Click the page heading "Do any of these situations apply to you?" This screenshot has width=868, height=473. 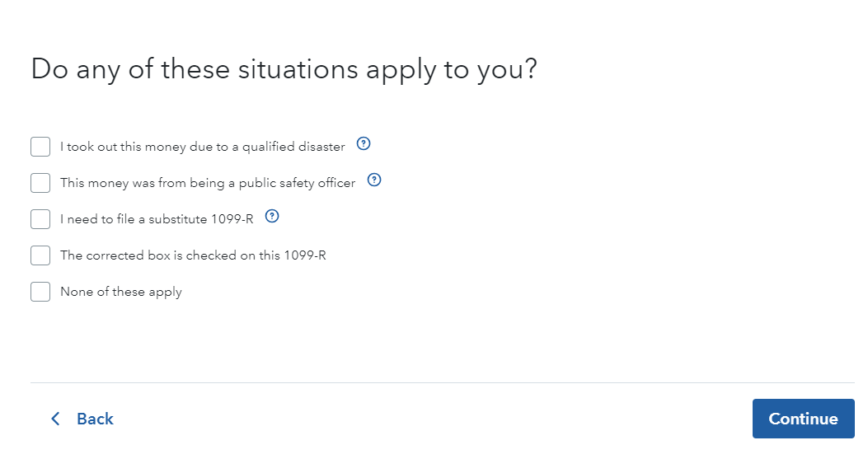pos(284,70)
